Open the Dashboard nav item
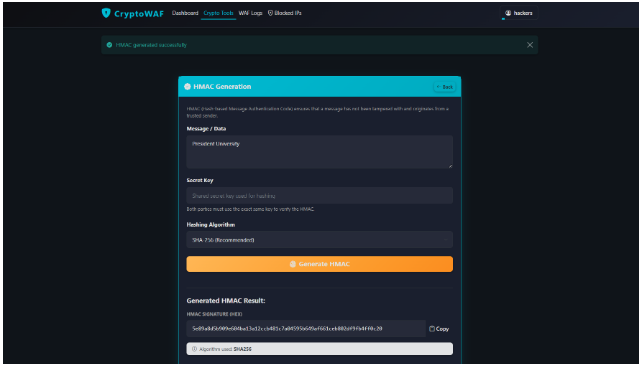 pos(185,13)
